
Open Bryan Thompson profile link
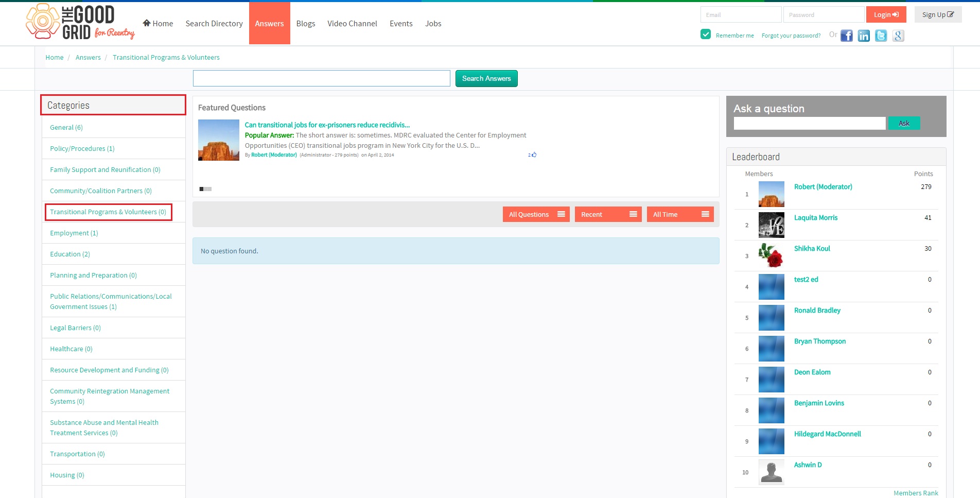(x=820, y=341)
